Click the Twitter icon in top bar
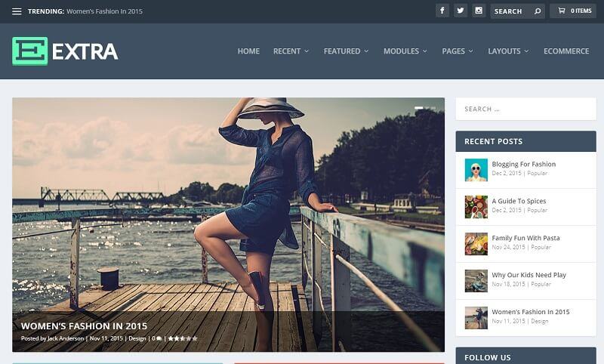The width and height of the screenshot is (604, 364). point(460,11)
